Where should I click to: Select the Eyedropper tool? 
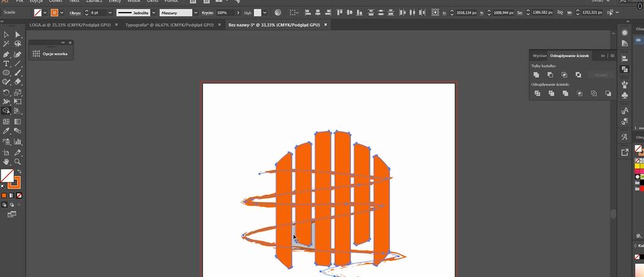[6, 131]
